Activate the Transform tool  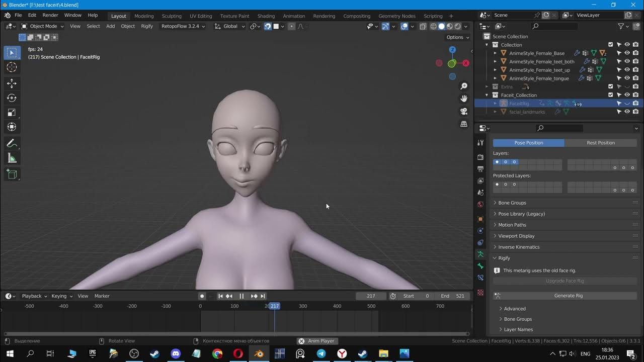point(12,127)
